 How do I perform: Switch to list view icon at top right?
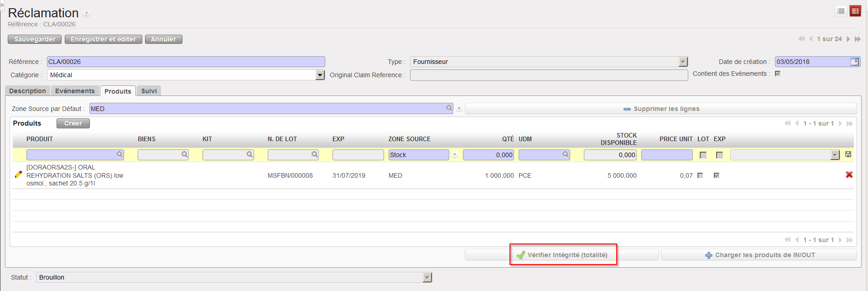coord(841,11)
